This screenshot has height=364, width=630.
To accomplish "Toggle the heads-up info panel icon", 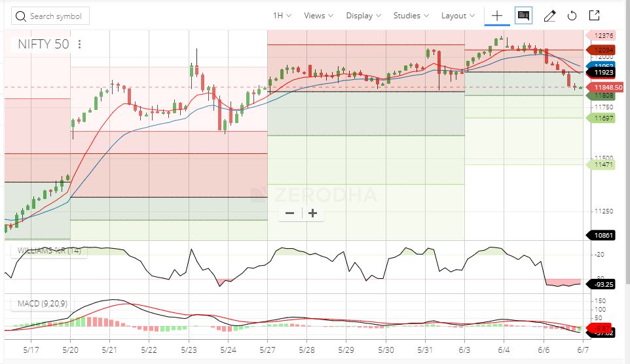I will click(x=523, y=16).
